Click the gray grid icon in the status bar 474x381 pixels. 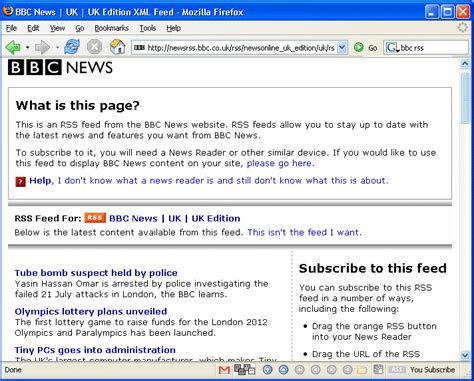tap(378, 369)
